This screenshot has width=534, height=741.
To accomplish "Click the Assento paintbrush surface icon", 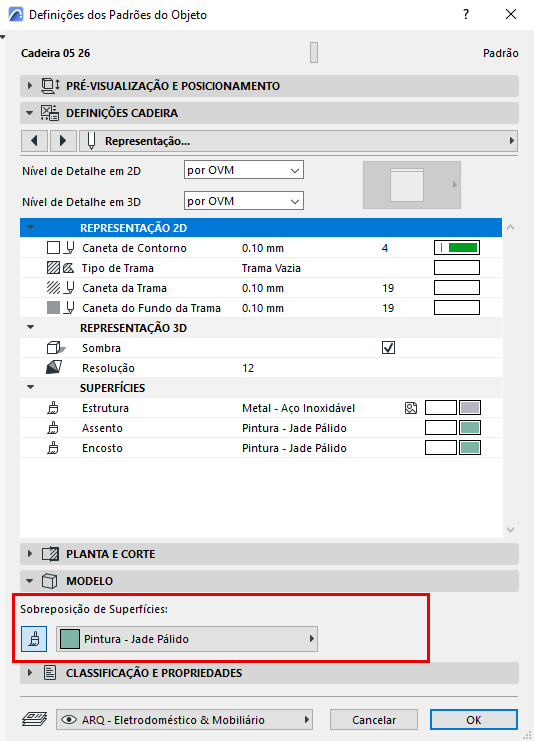I will (x=53, y=428).
